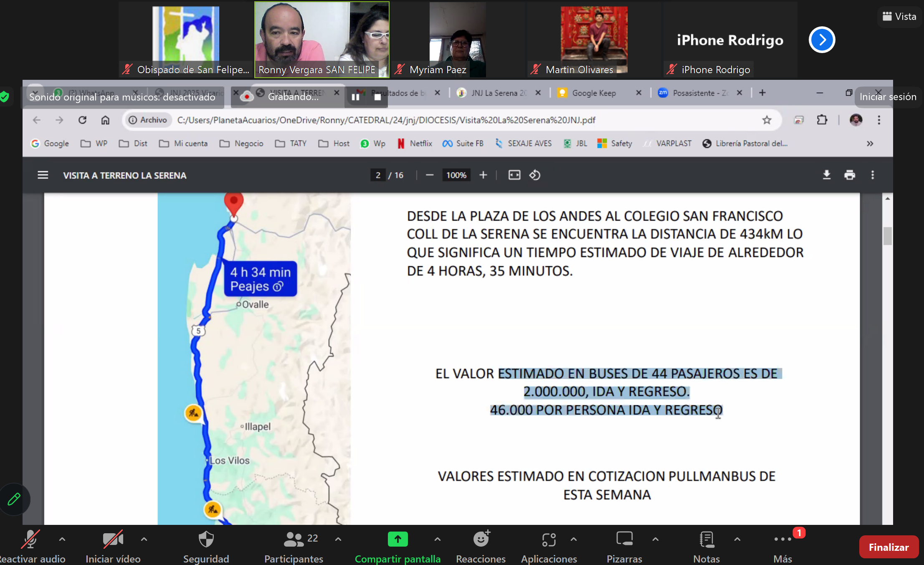Image resolution: width=924 pixels, height=565 pixels.
Task: Pause the Zoom recording
Action: point(355,97)
